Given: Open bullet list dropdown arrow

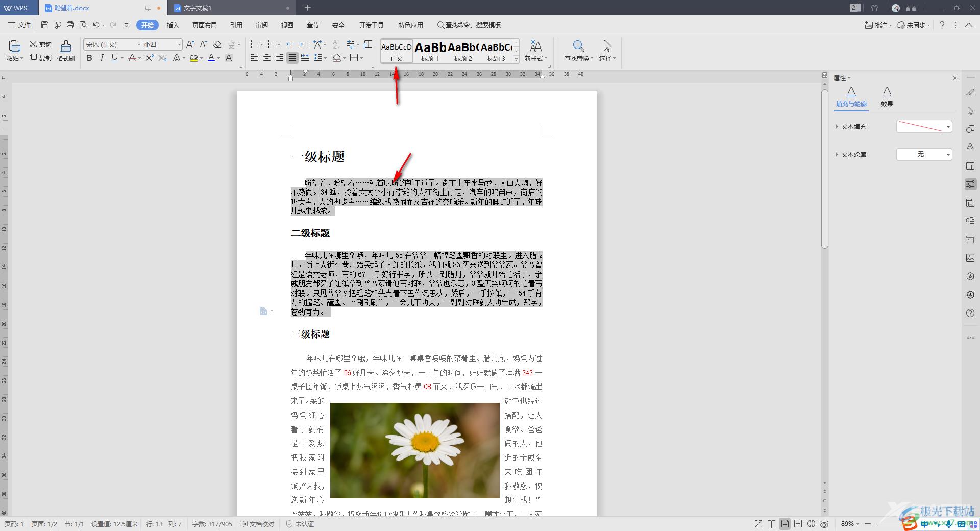Looking at the screenshot, I should click(261, 45).
